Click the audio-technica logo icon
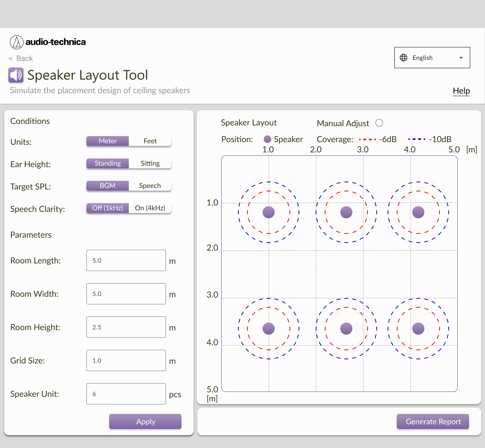This screenshot has width=485, height=448. (x=17, y=42)
